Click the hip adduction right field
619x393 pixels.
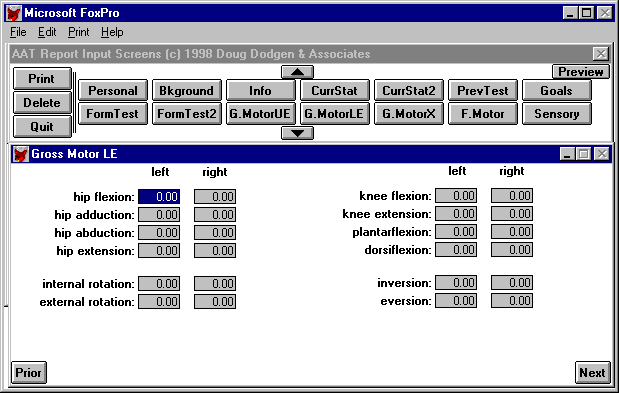[x=215, y=215]
